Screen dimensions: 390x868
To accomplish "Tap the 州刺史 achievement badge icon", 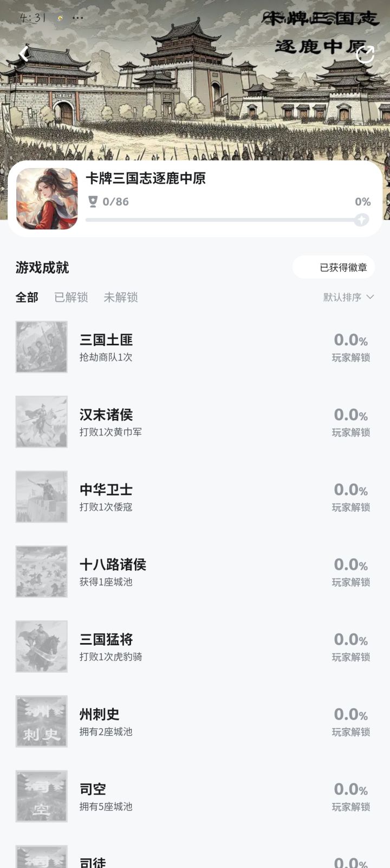I will tap(42, 721).
